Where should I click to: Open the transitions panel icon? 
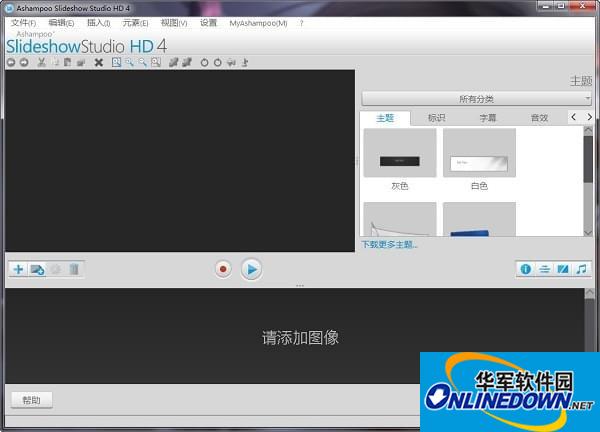tap(562, 269)
